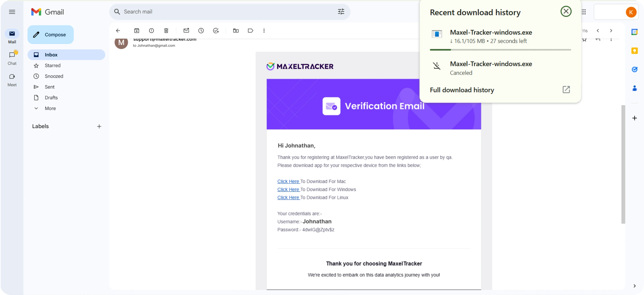
Task: Open Full download history link
Action: coord(462,90)
